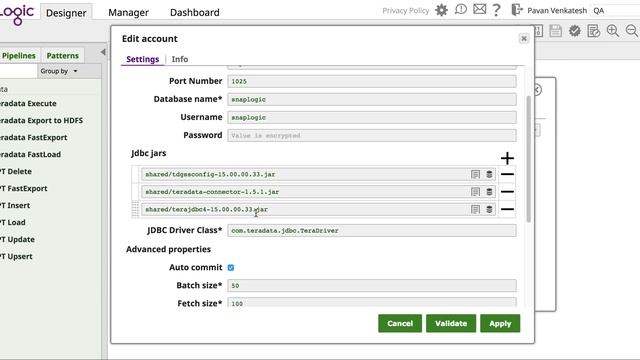The width and height of the screenshot is (640, 360).
Task: Switch to the Info tab
Action: [x=180, y=59]
